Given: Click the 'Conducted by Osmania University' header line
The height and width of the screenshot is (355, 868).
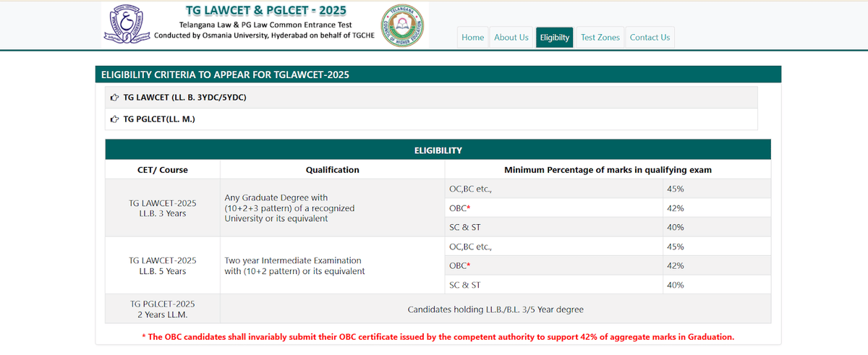Looking at the screenshot, I should coord(264,37).
